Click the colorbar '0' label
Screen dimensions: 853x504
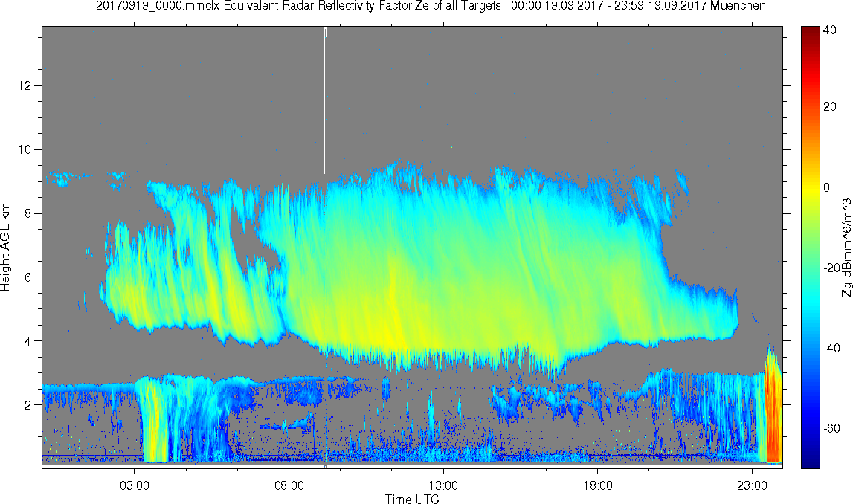(x=826, y=187)
